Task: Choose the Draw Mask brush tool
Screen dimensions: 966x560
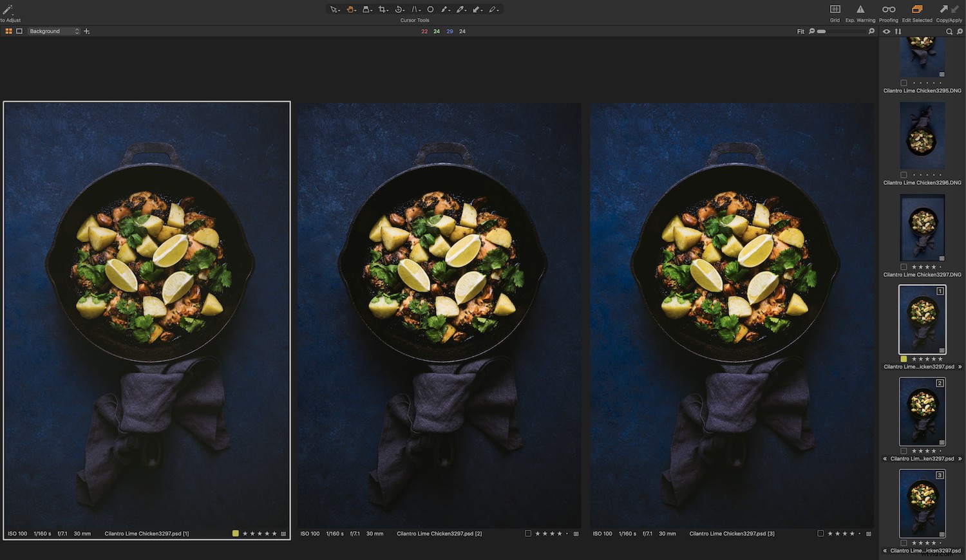Action: pyautogui.click(x=461, y=9)
